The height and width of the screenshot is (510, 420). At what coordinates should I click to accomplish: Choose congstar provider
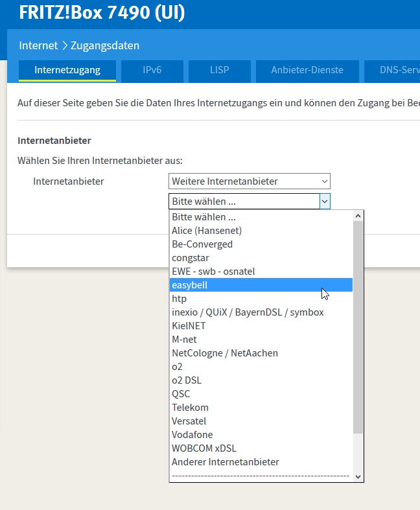[261, 258]
